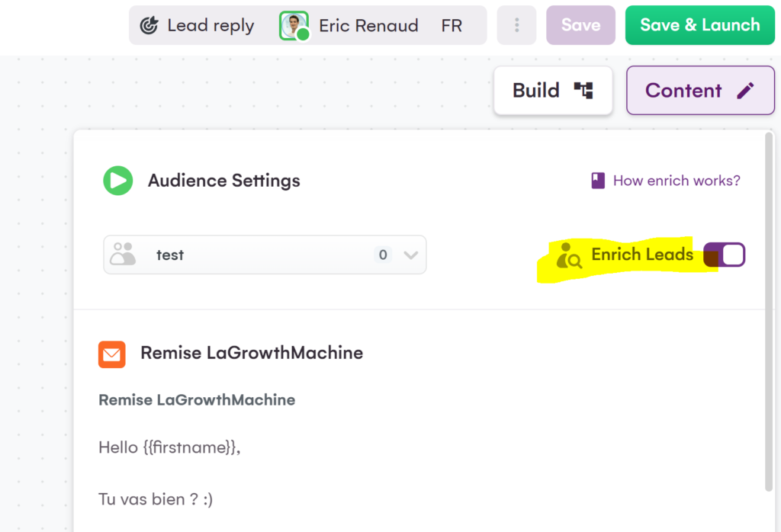Expand the test audience dropdown chevron
The height and width of the screenshot is (532, 781).
pos(411,255)
